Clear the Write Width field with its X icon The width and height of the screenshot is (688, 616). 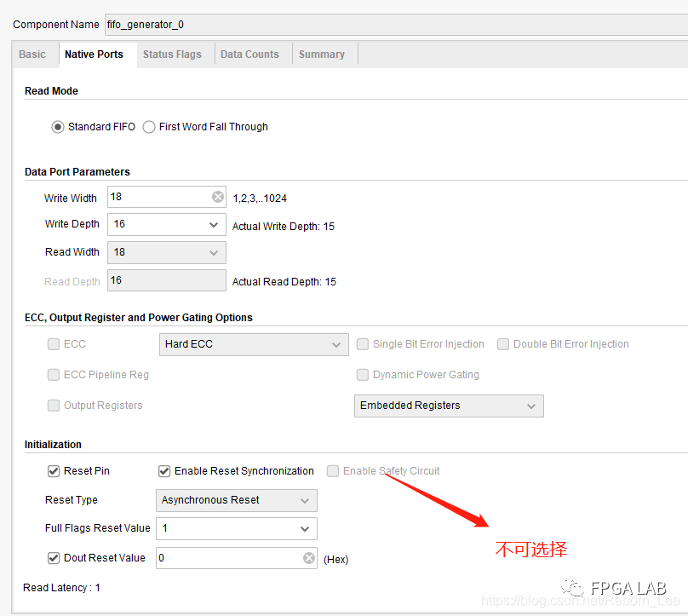pyautogui.click(x=218, y=197)
